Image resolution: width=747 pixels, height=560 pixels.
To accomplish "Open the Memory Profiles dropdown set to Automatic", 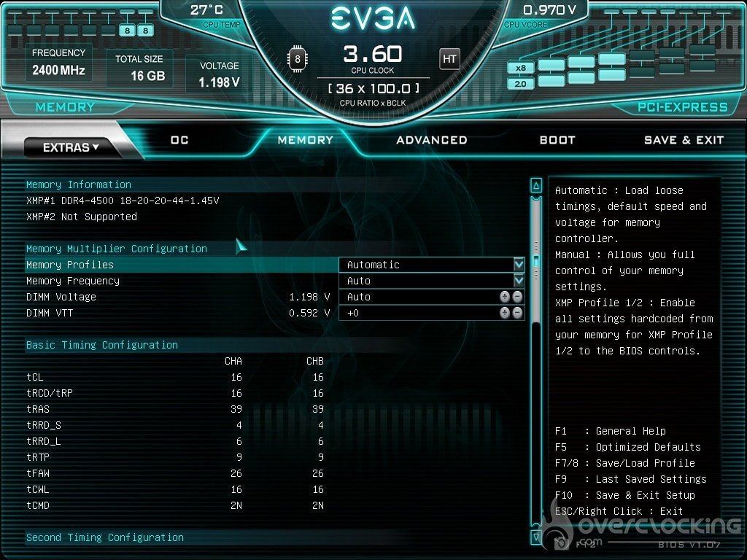I will coord(432,265).
